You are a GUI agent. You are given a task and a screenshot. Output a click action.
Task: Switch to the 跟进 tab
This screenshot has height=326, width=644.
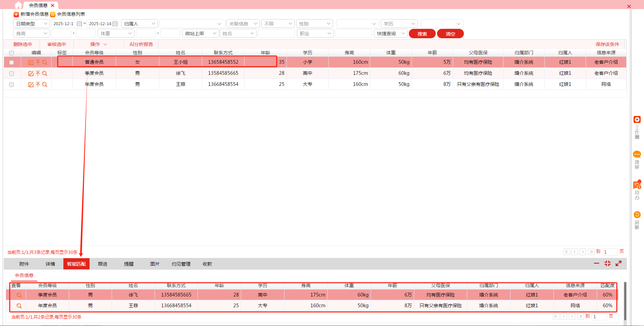point(103,264)
